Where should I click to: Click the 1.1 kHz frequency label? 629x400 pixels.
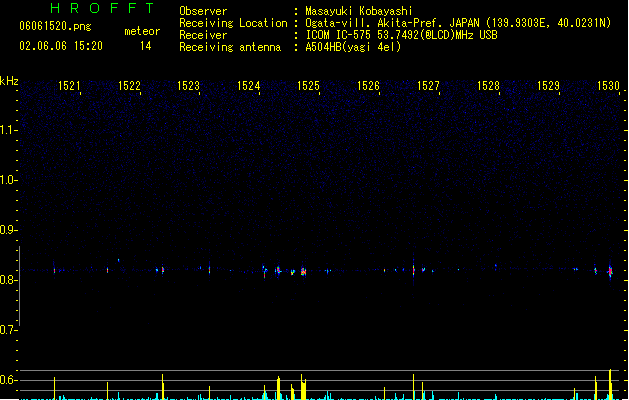pos(8,130)
